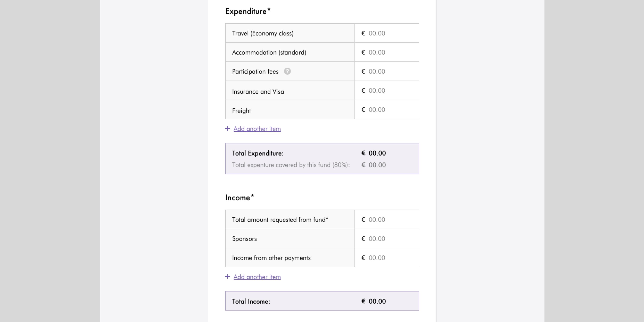The width and height of the screenshot is (644, 322).
Task: Add another item to Expenditure list
Action: (257, 129)
